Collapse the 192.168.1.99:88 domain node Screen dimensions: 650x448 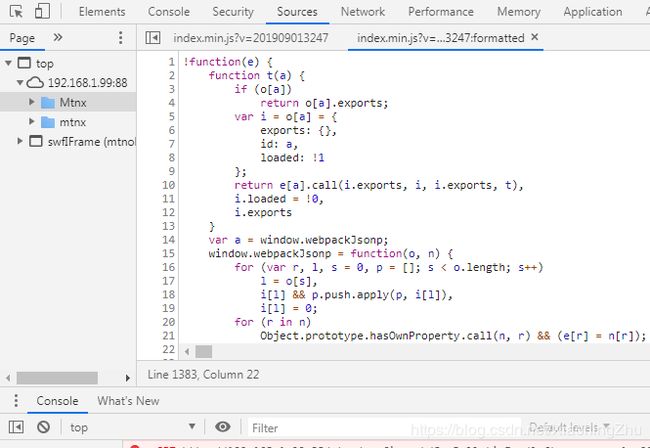[19, 82]
